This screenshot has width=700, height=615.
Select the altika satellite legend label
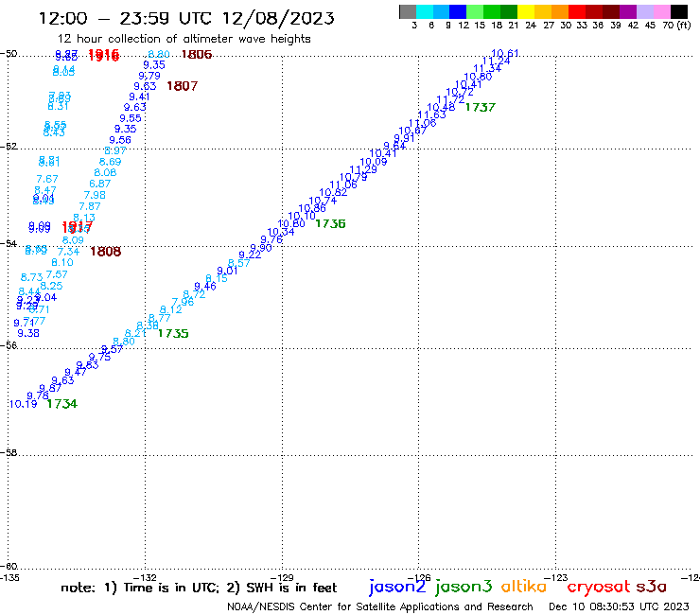coord(524,586)
